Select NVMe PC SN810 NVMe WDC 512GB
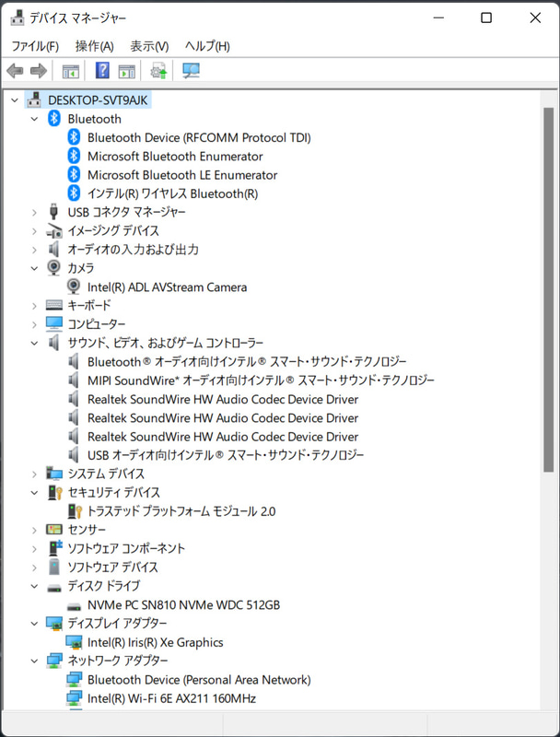Image resolution: width=560 pixels, height=737 pixels. coord(183,605)
